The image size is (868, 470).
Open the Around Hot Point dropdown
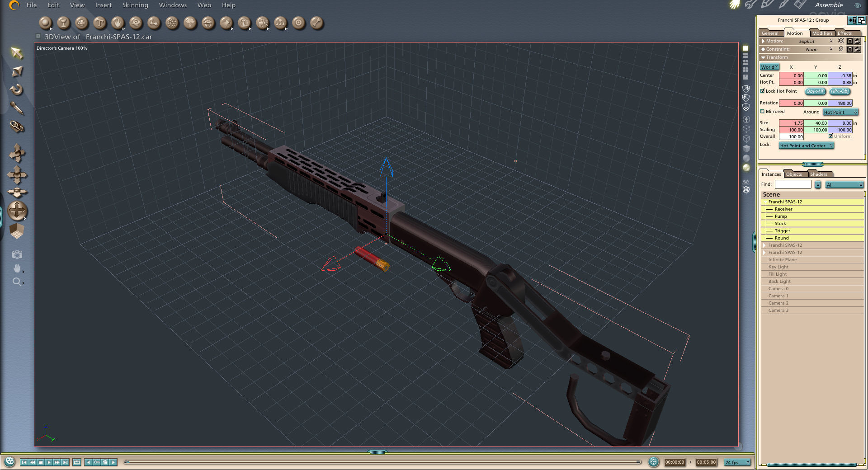pyautogui.click(x=840, y=112)
